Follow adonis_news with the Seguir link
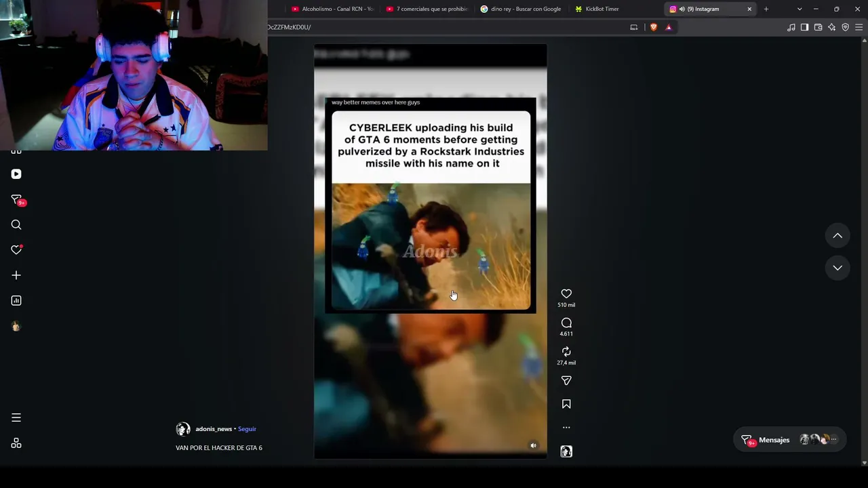 click(x=247, y=429)
